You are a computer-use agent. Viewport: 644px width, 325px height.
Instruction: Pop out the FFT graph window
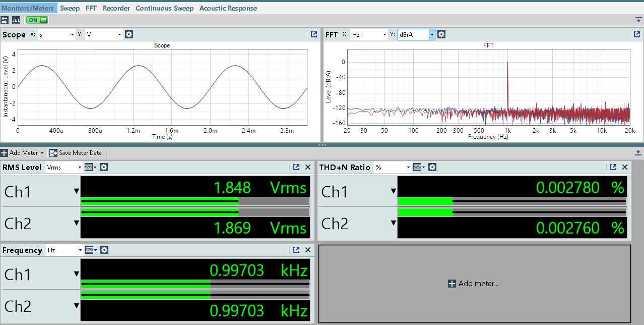click(x=637, y=34)
